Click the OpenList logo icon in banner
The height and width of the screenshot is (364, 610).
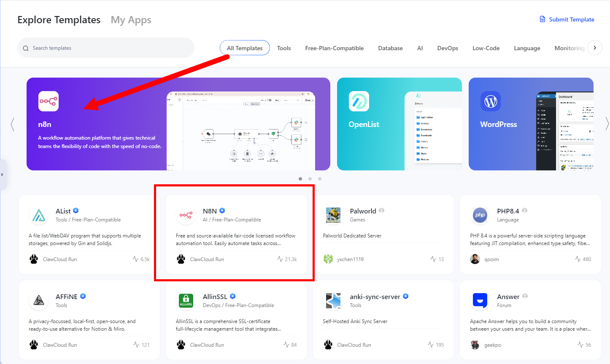[x=359, y=101]
